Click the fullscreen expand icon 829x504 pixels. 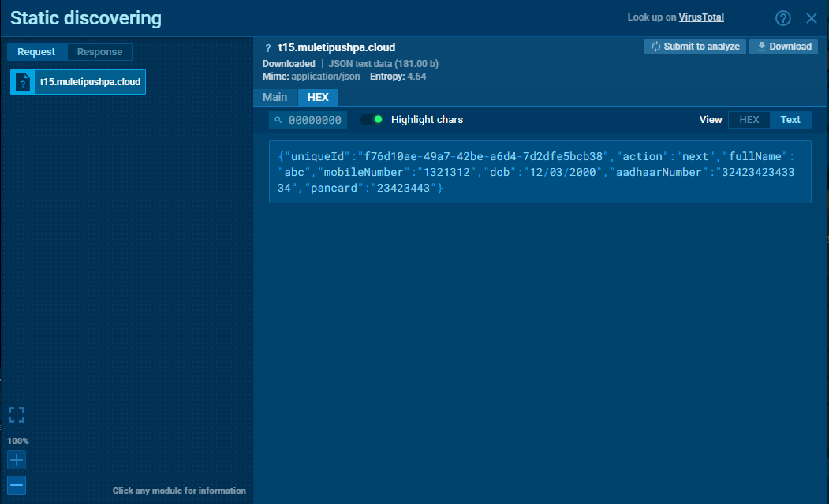click(x=17, y=415)
